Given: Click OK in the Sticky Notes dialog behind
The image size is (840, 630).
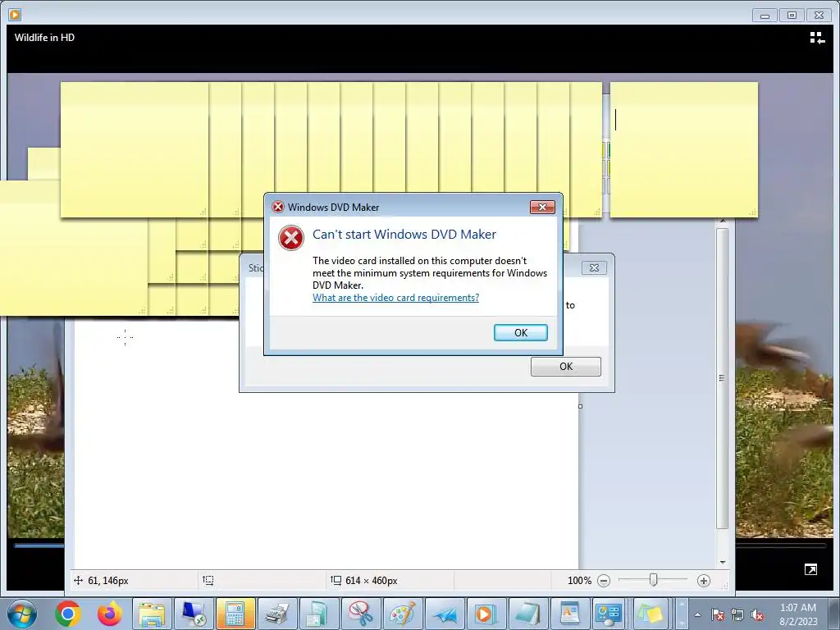Looking at the screenshot, I should [x=566, y=367].
